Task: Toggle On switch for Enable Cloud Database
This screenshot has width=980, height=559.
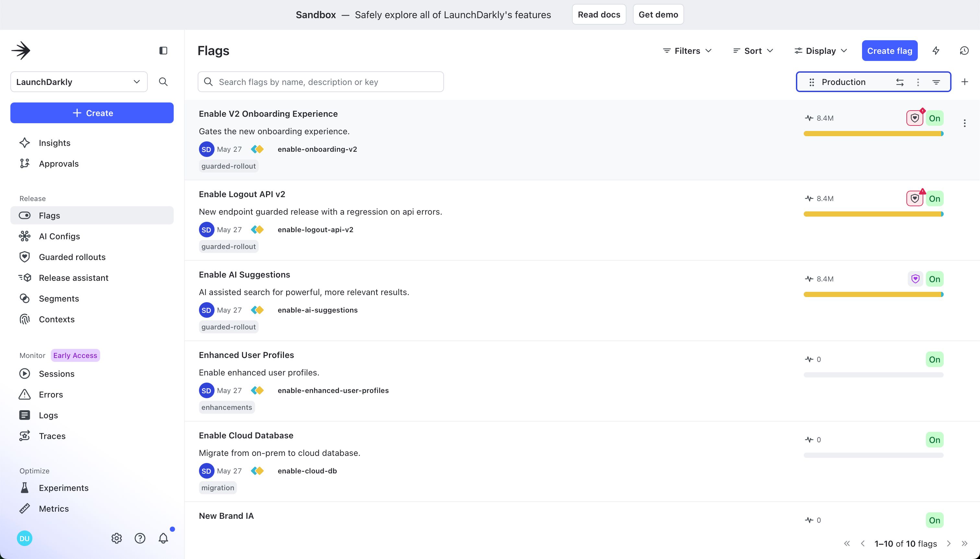Action: coord(934,440)
